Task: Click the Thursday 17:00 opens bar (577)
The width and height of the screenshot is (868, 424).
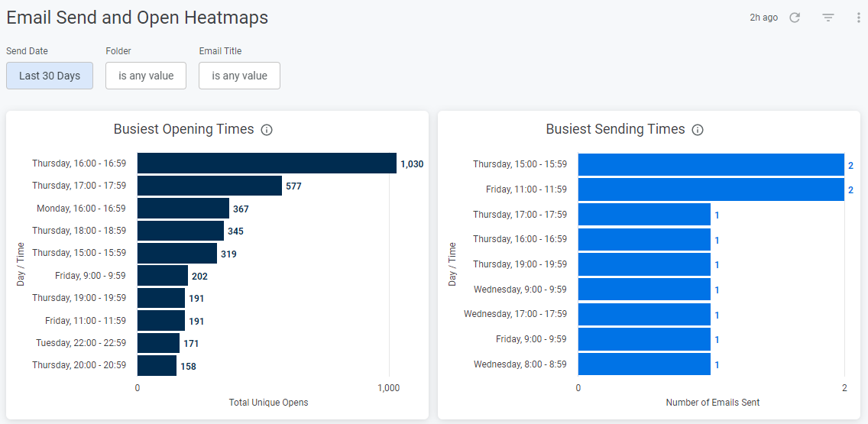Action: coord(209,186)
